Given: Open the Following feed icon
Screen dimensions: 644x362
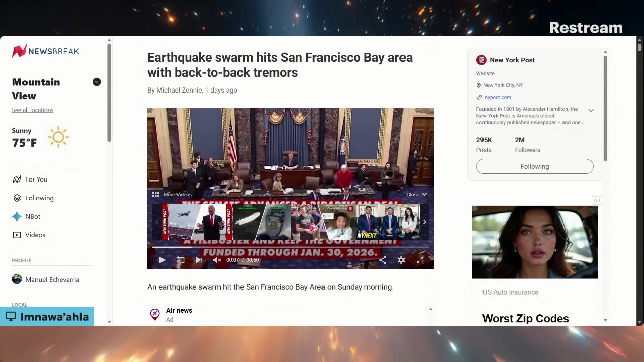Looking at the screenshot, I should [17, 198].
